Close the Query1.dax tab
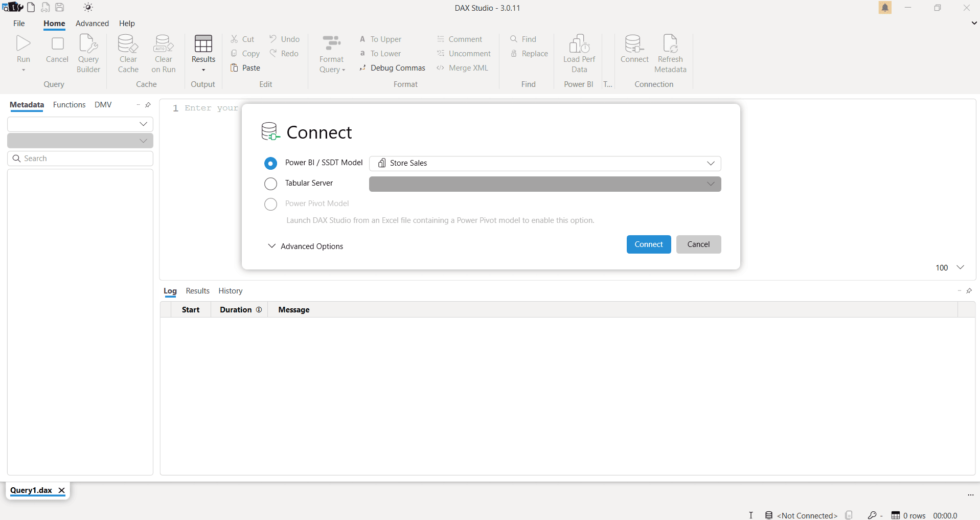Screen dimensions: 980x520 (x=61, y=490)
